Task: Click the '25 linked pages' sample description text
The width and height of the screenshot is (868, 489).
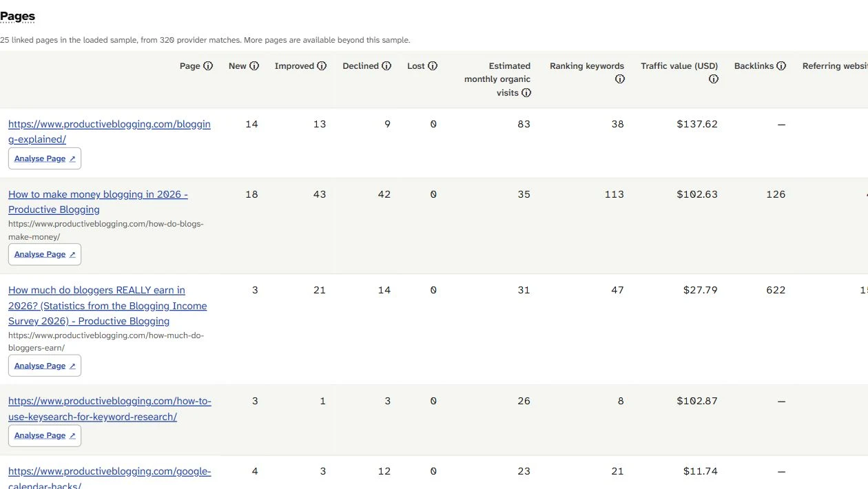Action: coord(205,40)
